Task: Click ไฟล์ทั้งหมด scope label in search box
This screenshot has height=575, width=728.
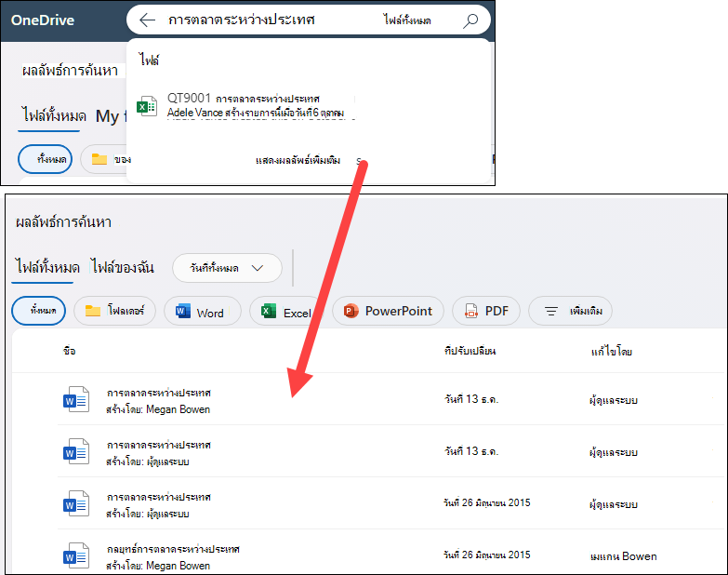Action: coord(407,20)
